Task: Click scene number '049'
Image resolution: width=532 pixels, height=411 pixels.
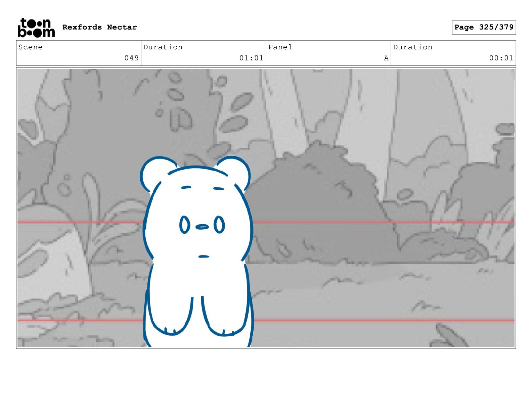Action: point(132,58)
